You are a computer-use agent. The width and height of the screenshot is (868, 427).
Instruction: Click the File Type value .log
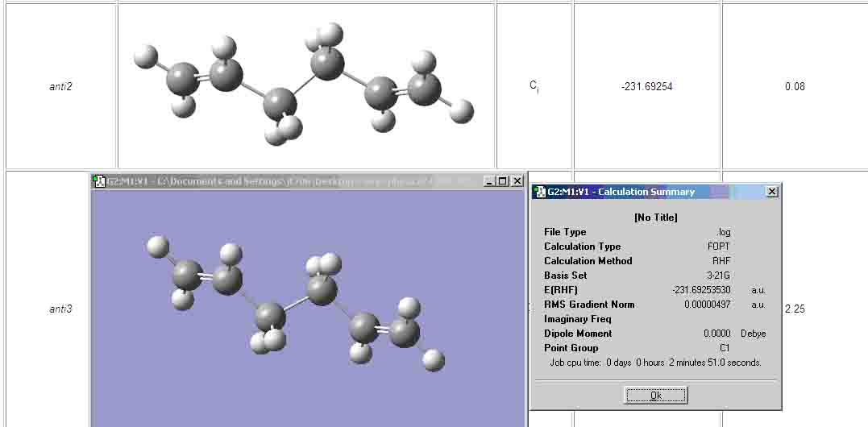(x=724, y=232)
